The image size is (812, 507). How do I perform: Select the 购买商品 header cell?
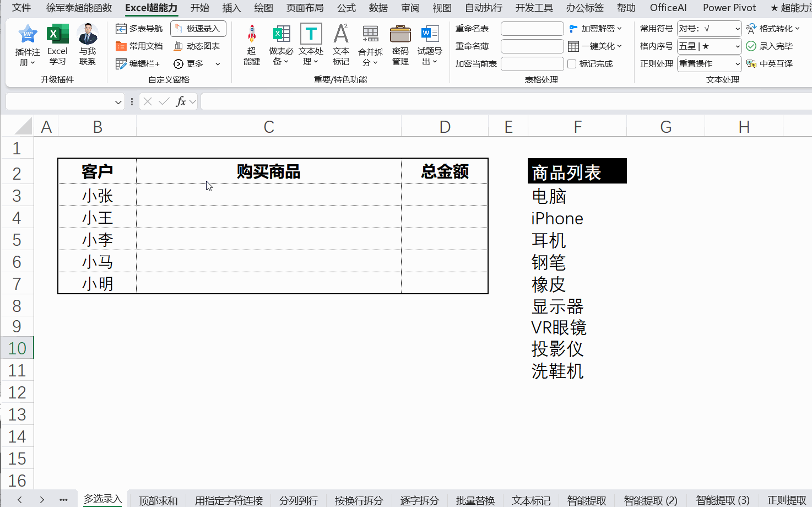coord(269,171)
